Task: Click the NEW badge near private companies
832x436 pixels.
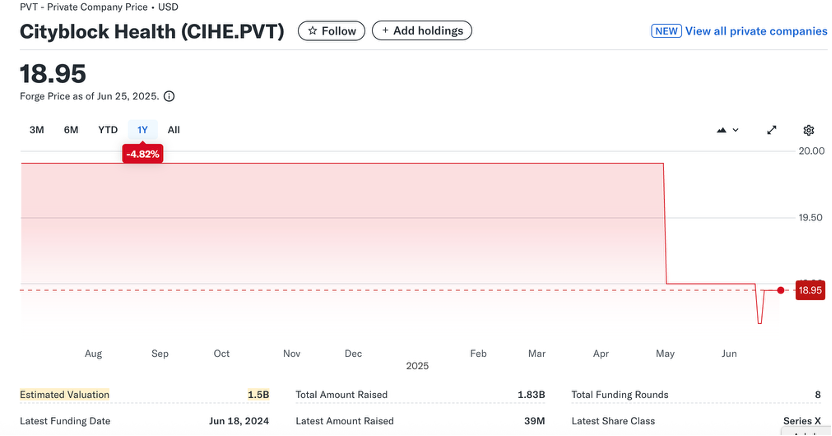Action: tap(666, 31)
